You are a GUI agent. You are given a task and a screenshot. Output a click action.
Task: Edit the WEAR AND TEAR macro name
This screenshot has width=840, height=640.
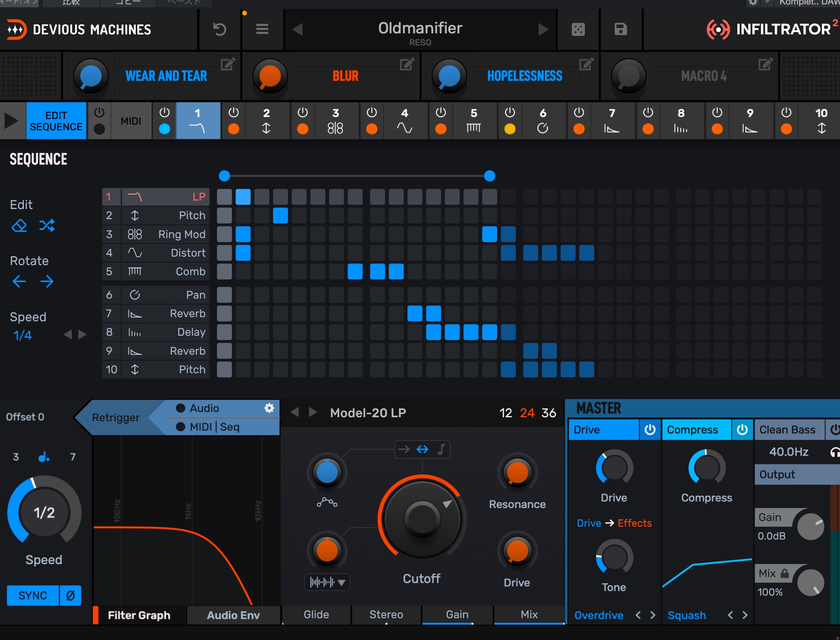[227, 64]
